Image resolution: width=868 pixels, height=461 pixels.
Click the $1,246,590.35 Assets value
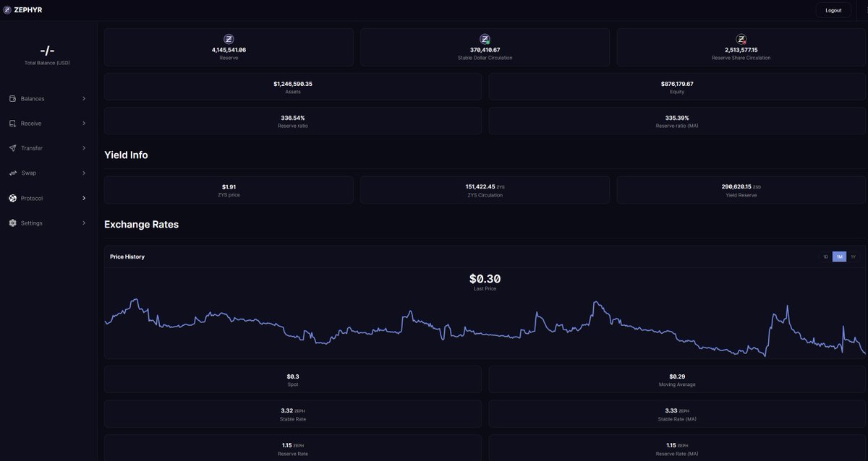293,84
